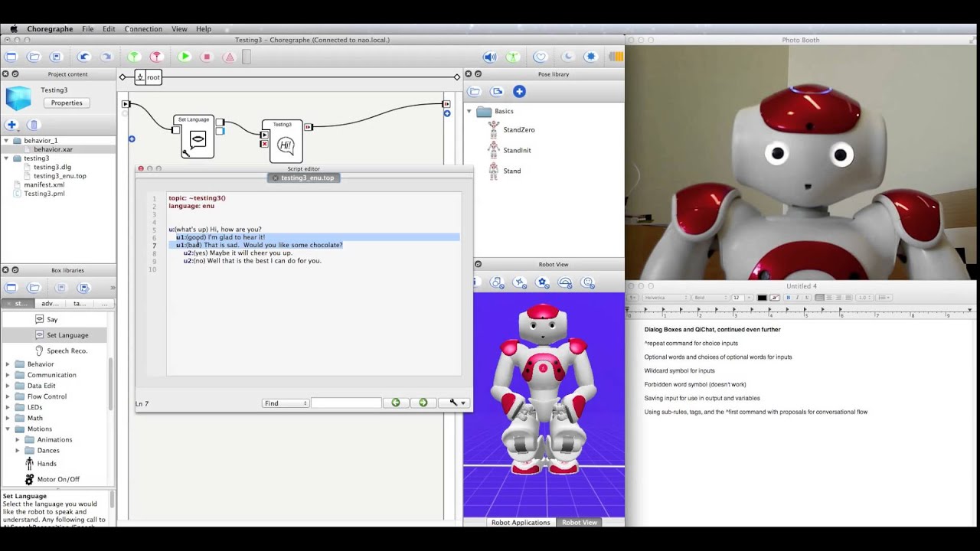Select the StandInit pose
980x551 pixels.
(517, 150)
